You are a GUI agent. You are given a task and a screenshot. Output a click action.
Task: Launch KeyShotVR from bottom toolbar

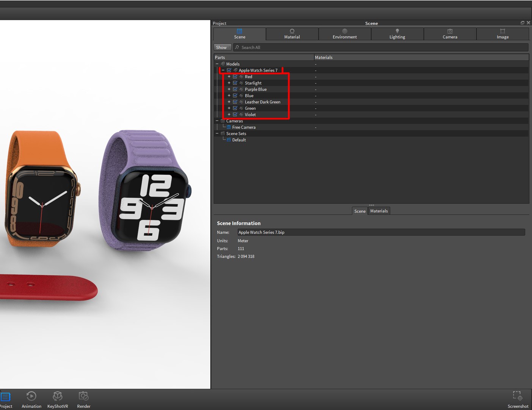coord(58,396)
